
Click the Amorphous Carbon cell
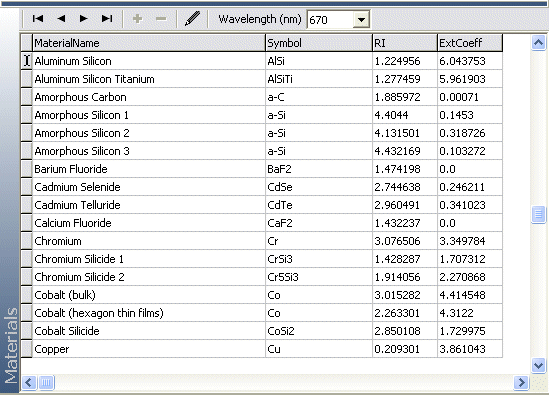pyautogui.click(x=149, y=97)
